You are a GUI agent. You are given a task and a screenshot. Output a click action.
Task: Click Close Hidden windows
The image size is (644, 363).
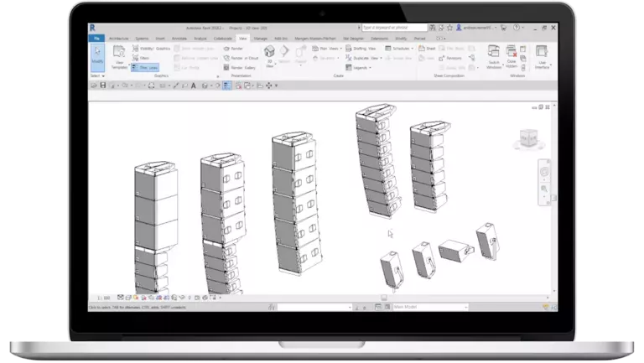point(512,56)
